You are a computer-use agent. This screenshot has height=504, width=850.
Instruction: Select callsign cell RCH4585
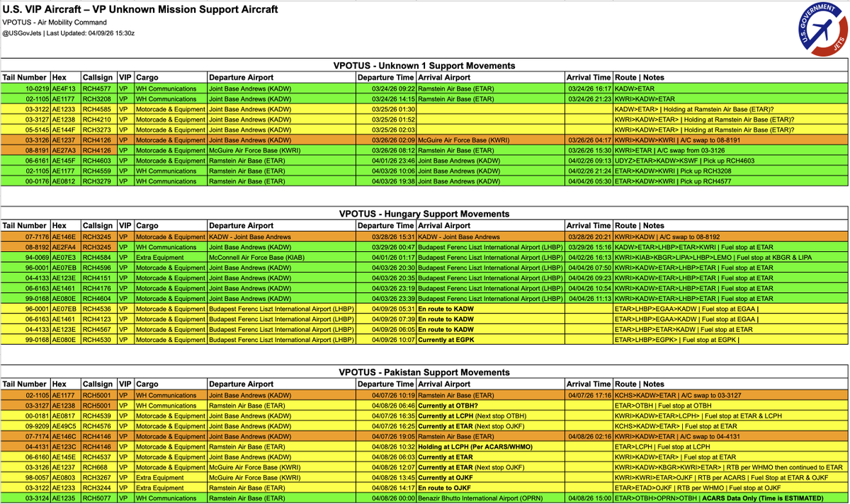[x=98, y=110]
